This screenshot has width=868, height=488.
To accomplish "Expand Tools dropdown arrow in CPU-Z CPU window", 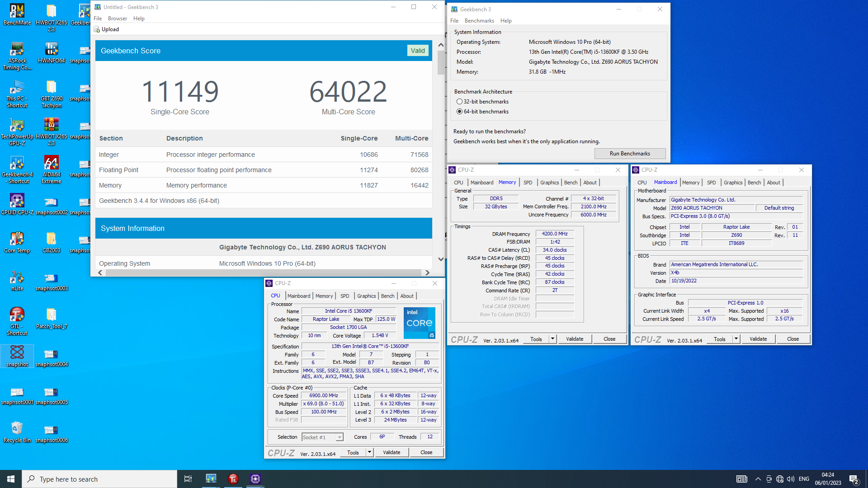I will tap(369, 452).
